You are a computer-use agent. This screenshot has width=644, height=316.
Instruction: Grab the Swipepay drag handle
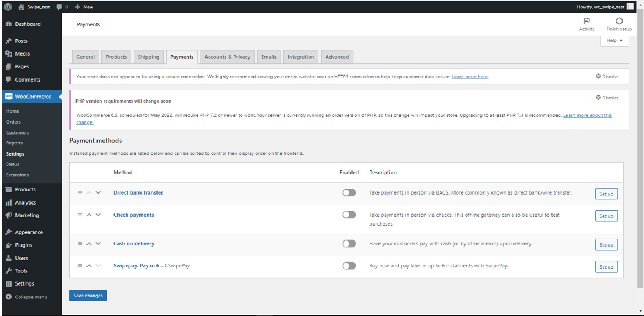tap(80, 265)
